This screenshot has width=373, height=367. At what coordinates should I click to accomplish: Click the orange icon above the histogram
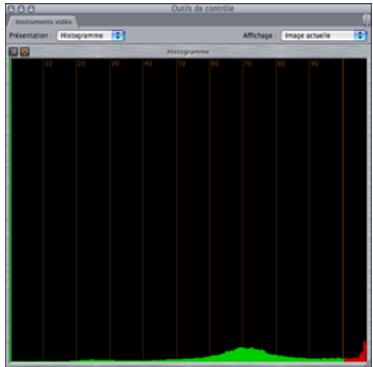pos(25,52)
